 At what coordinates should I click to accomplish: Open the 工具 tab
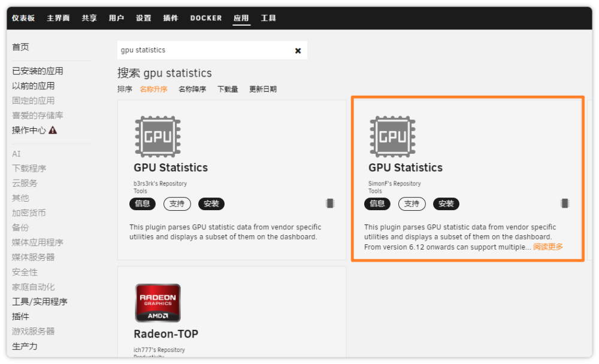[268, 18]
